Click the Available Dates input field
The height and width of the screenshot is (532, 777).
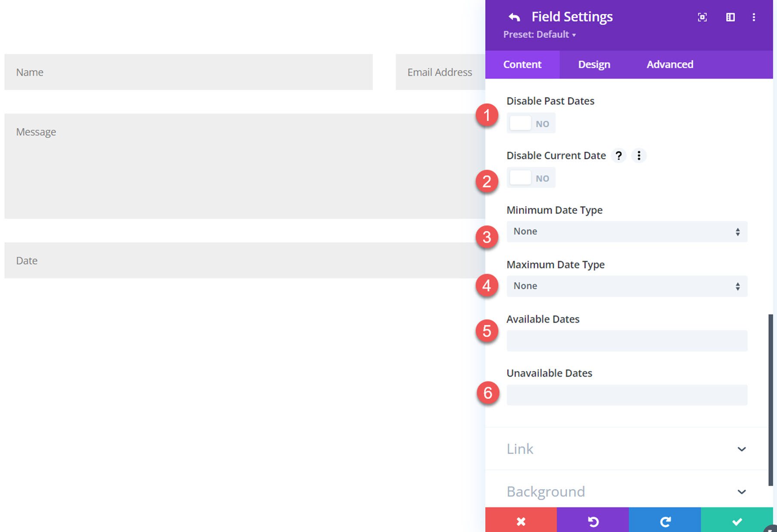pyautogui.click(x=626, y=340)
